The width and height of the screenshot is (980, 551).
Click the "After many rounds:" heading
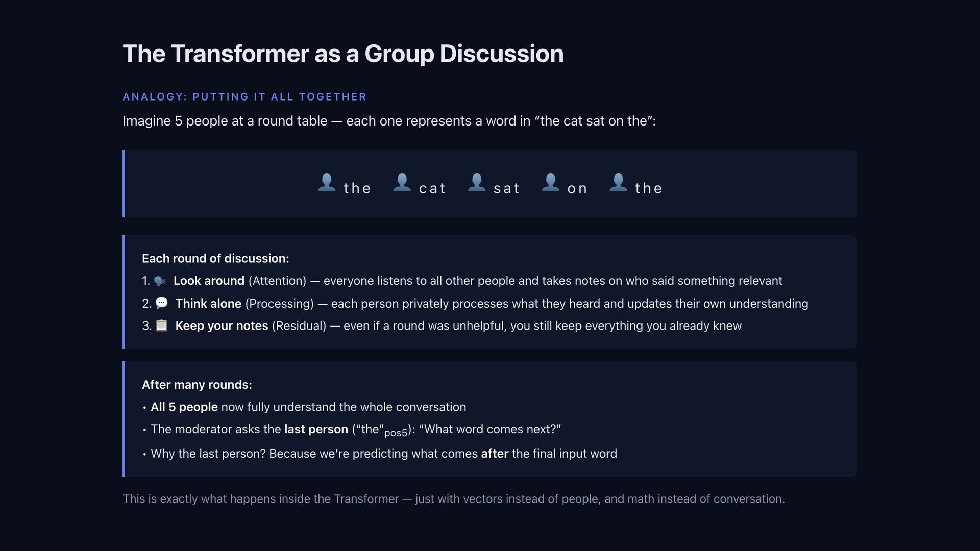point(197,385)
